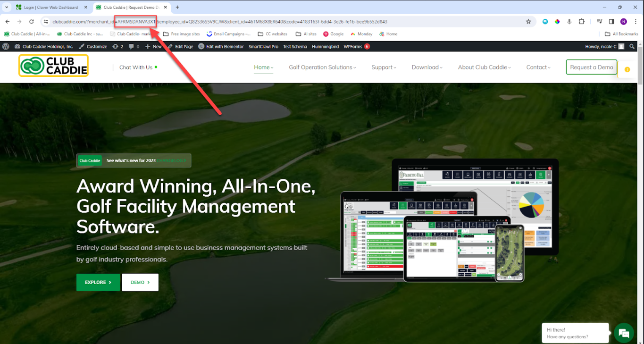Open Monday bookmark
The width and height of the screenshot is (644, 344).
tap(361, 34)
